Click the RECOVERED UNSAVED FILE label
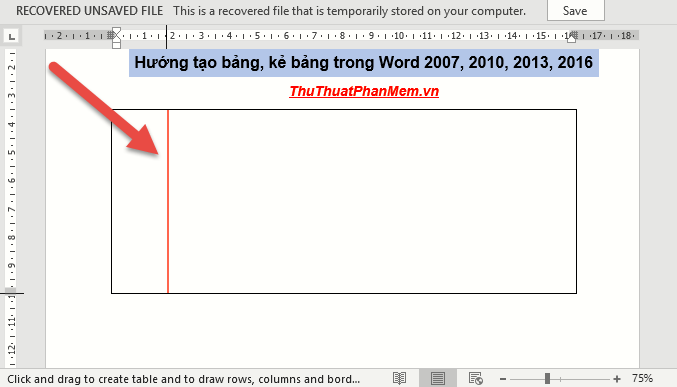 click(89, 11)
